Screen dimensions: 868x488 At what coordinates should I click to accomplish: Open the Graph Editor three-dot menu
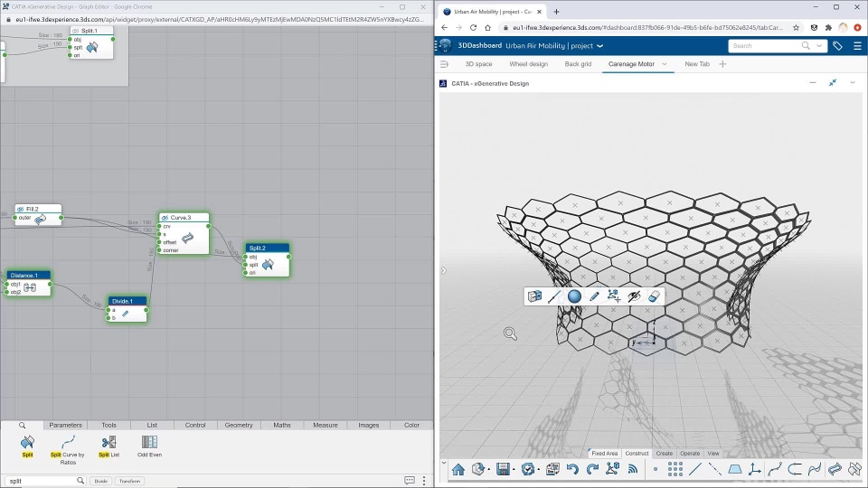coord(424,480)
